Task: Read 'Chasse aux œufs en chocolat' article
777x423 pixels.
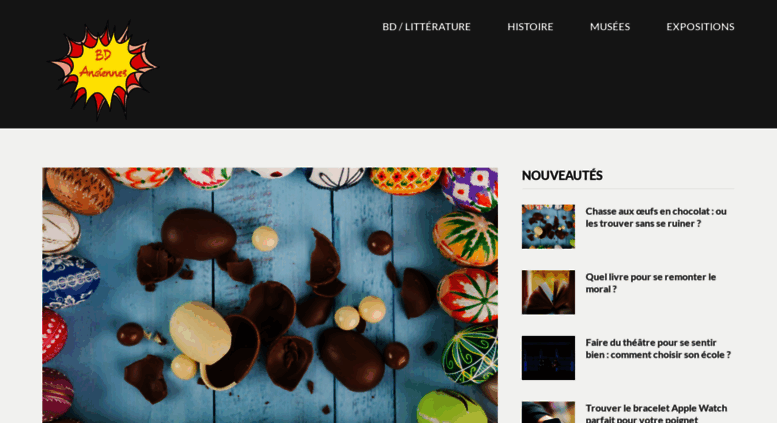Action: click(656, 217)
